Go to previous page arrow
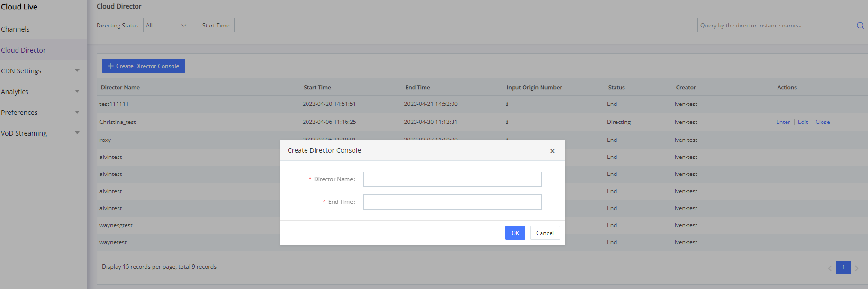Viewport: 868px width, 289px height. click(830, 268)
